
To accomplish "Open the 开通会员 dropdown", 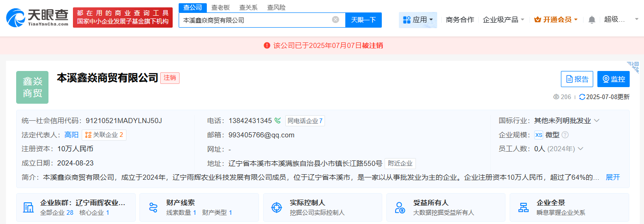I will [x=556, y=20].
